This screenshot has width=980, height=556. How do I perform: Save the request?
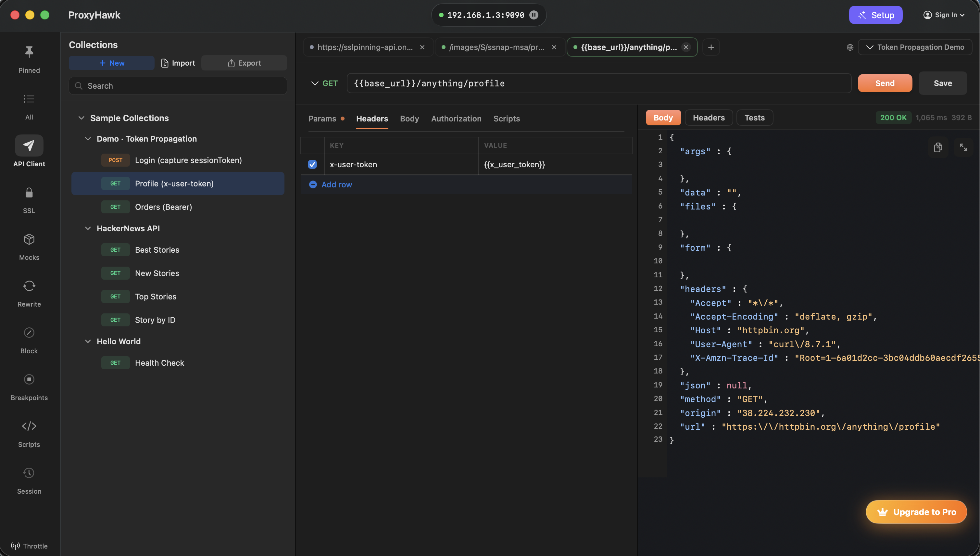943,83
